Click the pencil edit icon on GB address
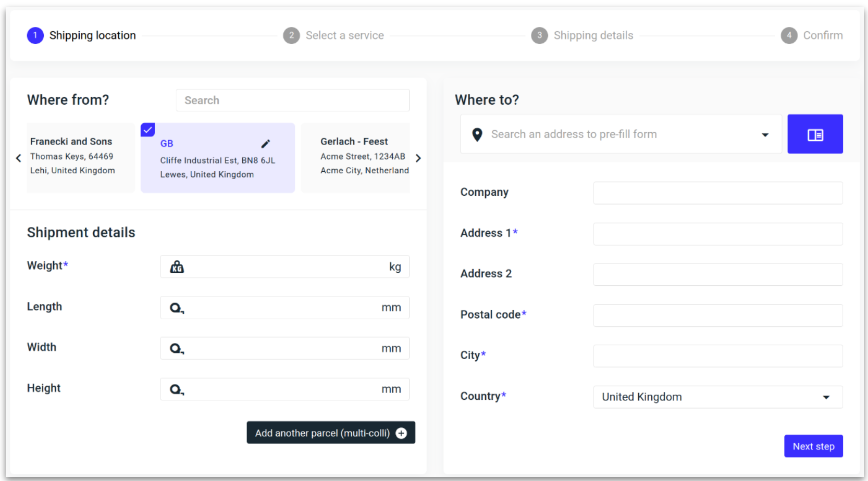This screenshot has width=868, height=481. [265, 144]
